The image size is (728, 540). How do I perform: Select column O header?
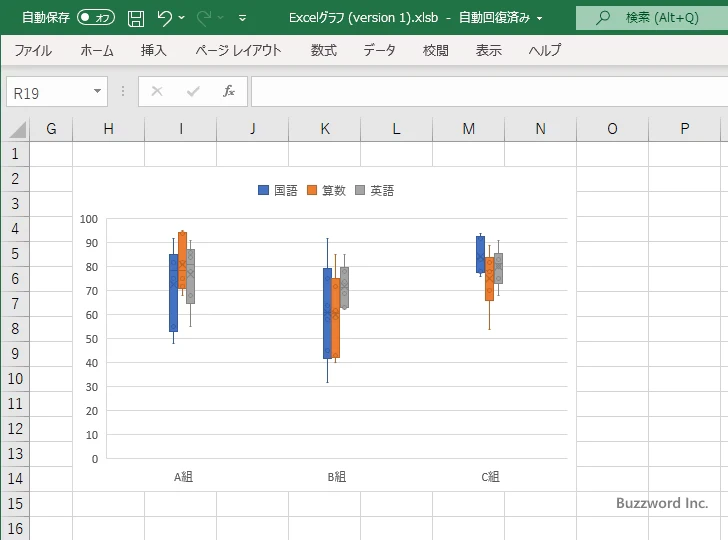point(612,129)
